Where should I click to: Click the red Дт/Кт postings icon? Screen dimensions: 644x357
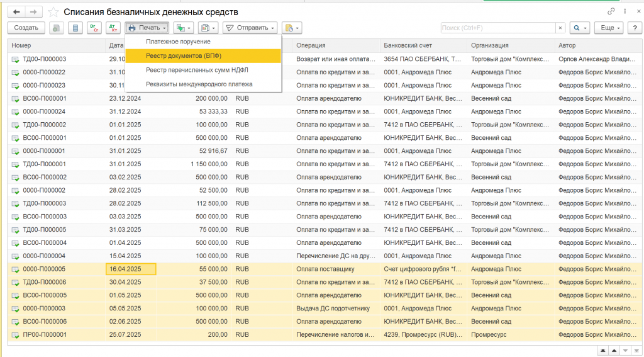[x=113, y=28]
